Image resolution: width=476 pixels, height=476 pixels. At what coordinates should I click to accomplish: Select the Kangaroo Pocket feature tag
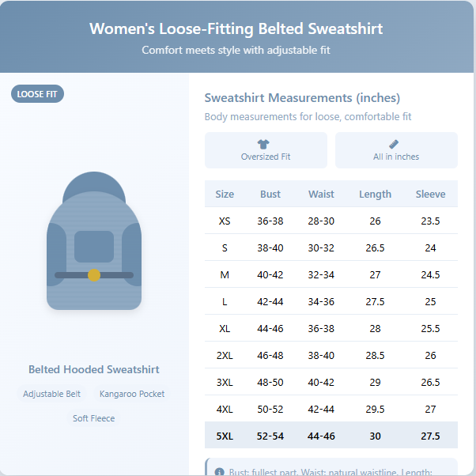pos(132,394)
